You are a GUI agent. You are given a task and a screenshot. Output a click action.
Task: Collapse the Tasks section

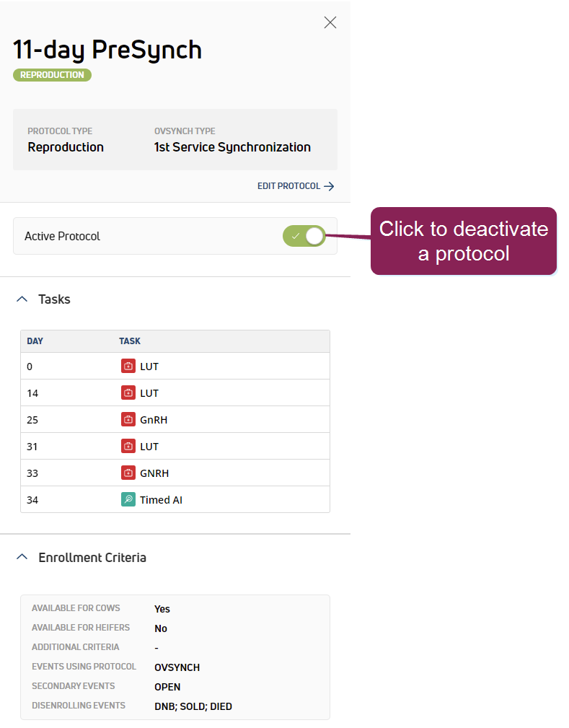tap(22, 299)
